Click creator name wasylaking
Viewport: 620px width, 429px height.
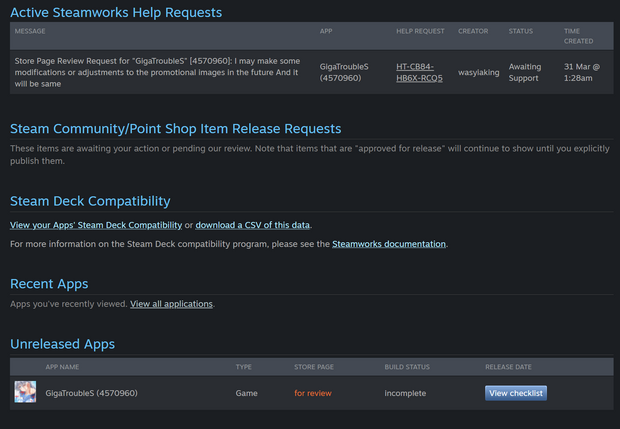tap(479, 71)
